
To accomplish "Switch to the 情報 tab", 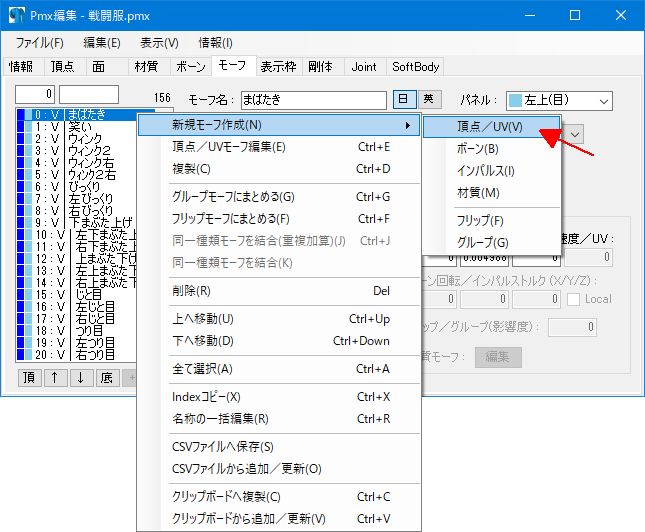I will 21,67.
